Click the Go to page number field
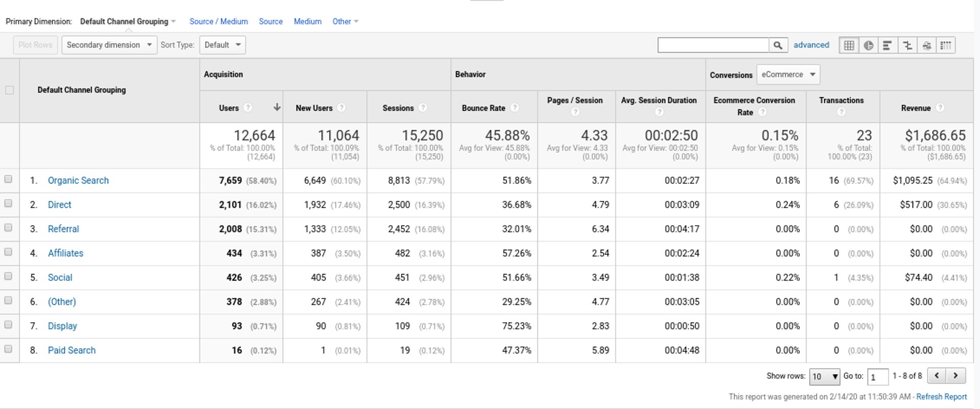Screen dimensions: 980x409 877,377
